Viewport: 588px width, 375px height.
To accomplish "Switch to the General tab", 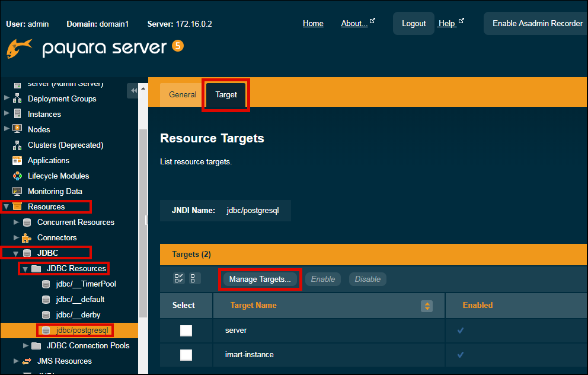I will pyautogui.click(x=183, y=94).
